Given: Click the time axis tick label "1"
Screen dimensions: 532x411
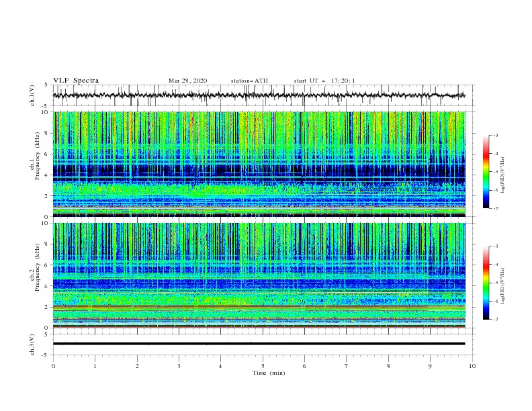Looking at the screenshot, I should pyautogui.click(x=95, y=366).
